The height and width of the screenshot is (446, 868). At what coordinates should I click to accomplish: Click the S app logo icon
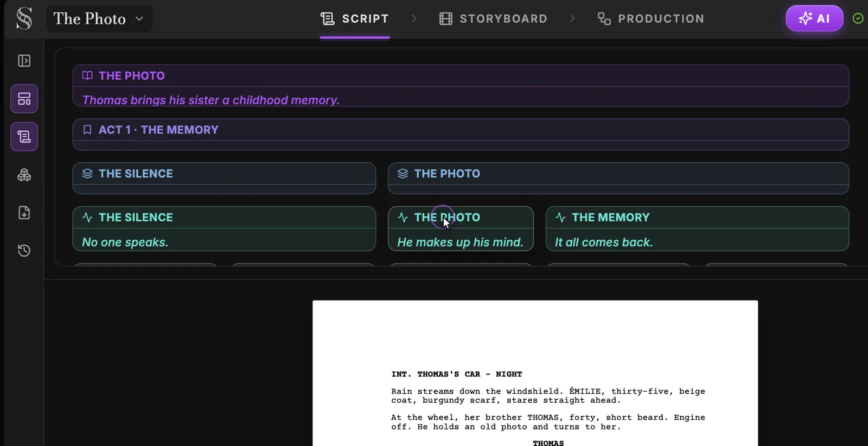coord(24,18)
